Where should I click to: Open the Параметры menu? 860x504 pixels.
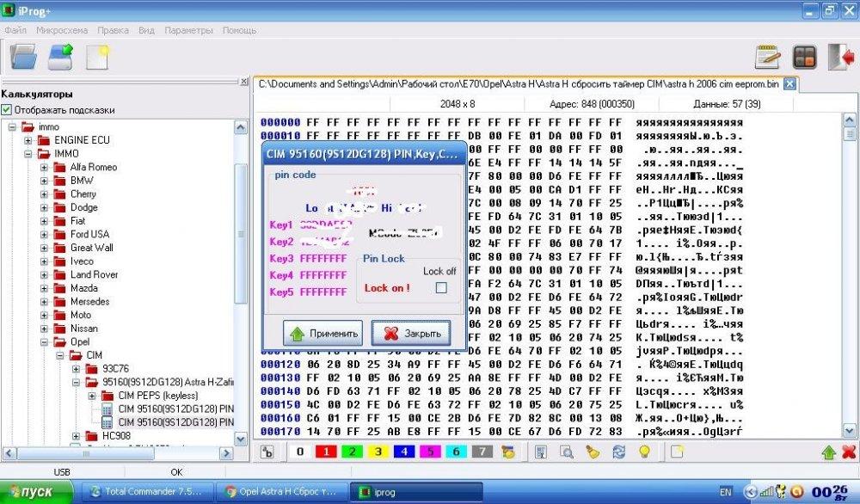188,30
